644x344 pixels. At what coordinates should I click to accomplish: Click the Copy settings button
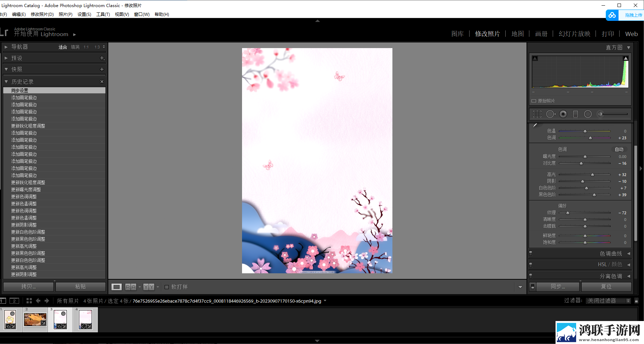click(29, 287)
